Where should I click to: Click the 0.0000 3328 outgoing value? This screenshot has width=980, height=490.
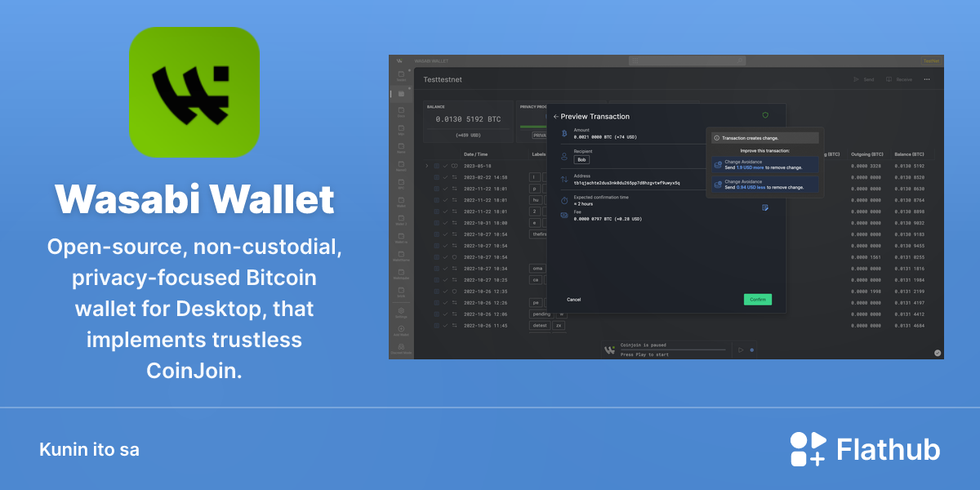tap(867, 166)
